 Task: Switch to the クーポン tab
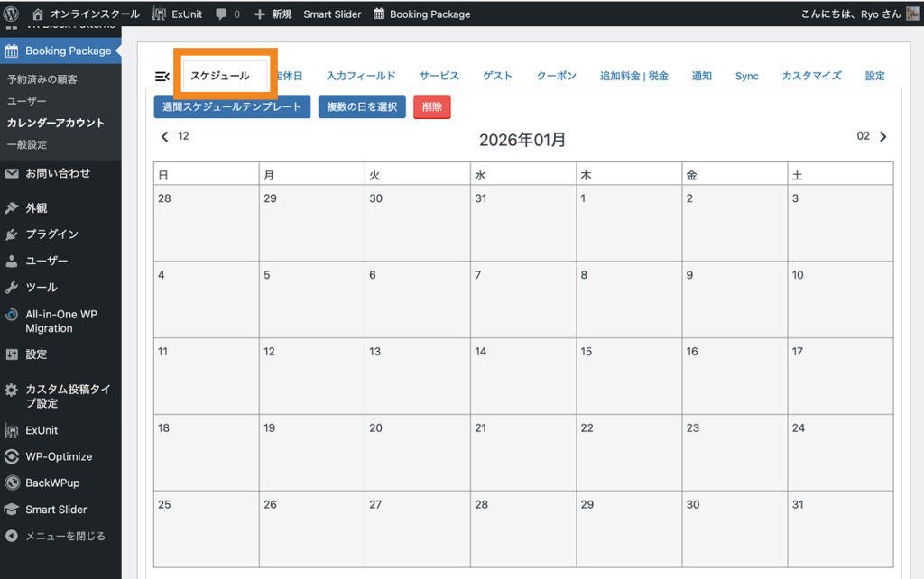point(556,77)
